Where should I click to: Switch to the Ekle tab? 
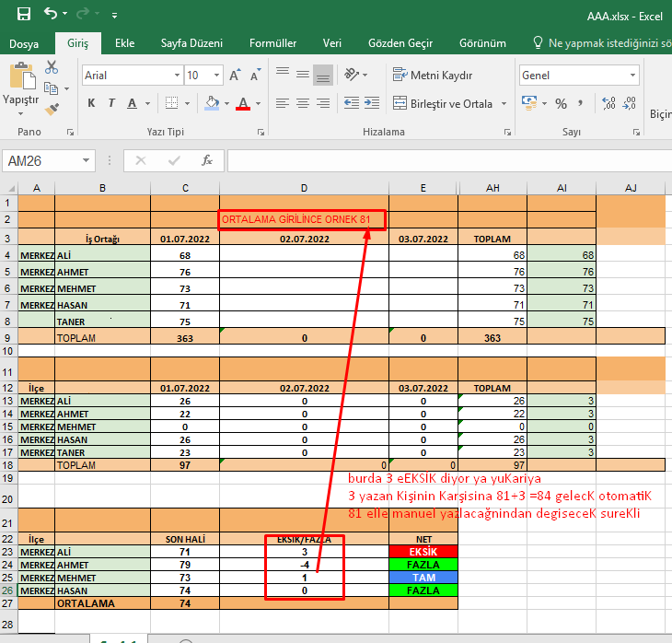[x=124, y=43]
